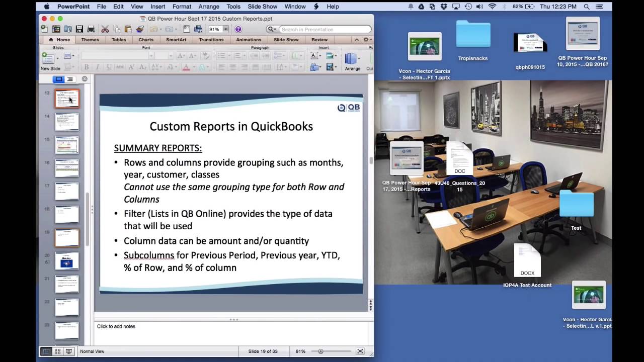Click in the Search in Presentation field
The height and width of the screenshot is (362, 644).
pyautogui.click(x=326, y=30)
